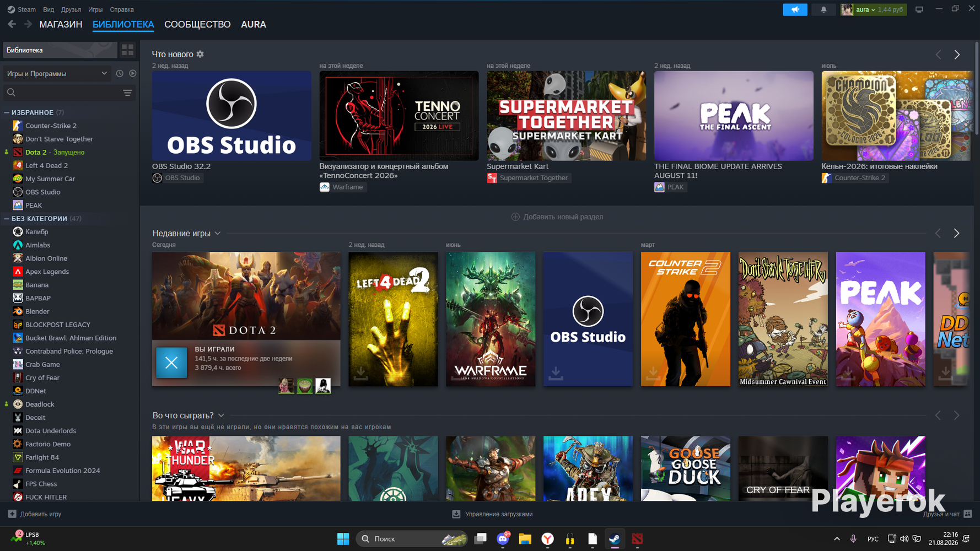Select Albion Online in the list
This screenshot has width=980, height=551.
pos(46,258)
